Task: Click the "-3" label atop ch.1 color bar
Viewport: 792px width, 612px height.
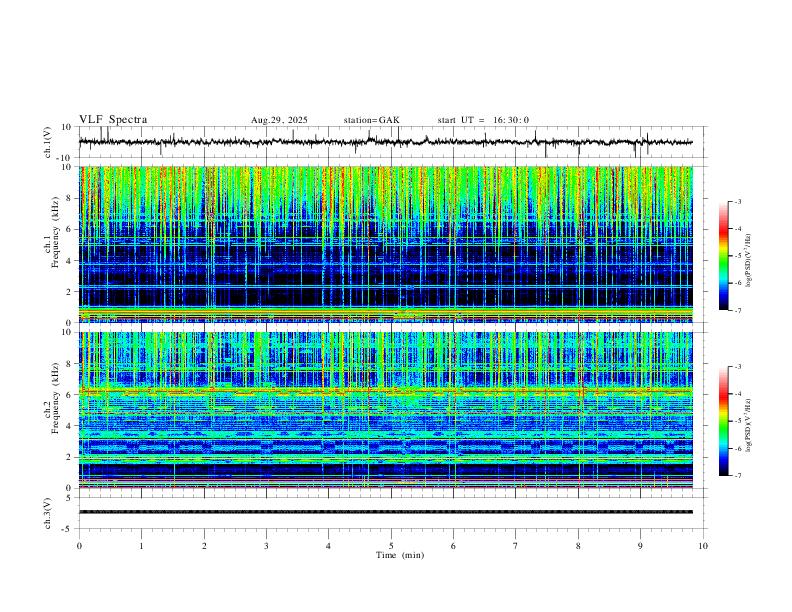Action: 737,201
